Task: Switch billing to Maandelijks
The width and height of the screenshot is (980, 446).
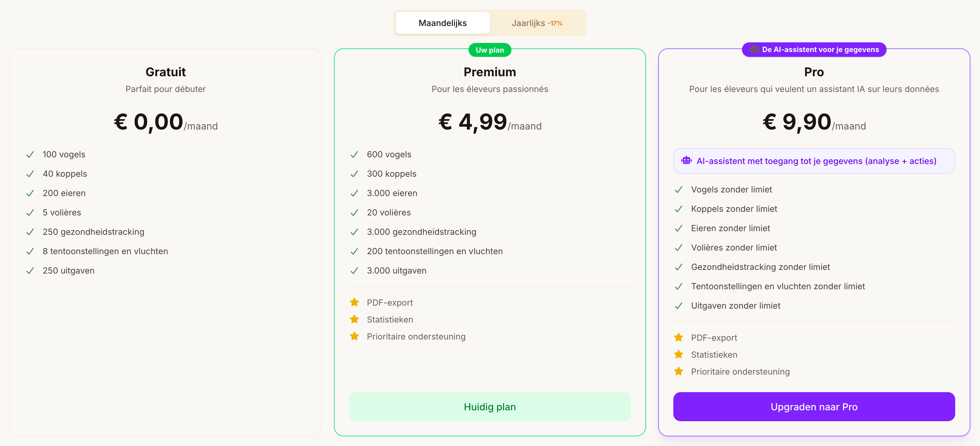Action: (x=443, y=23)
